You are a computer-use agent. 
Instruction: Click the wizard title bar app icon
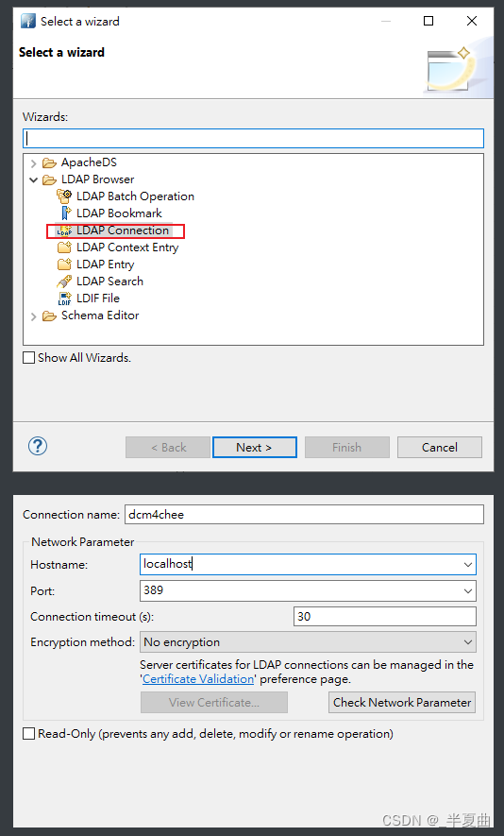(x=28, y=22)
